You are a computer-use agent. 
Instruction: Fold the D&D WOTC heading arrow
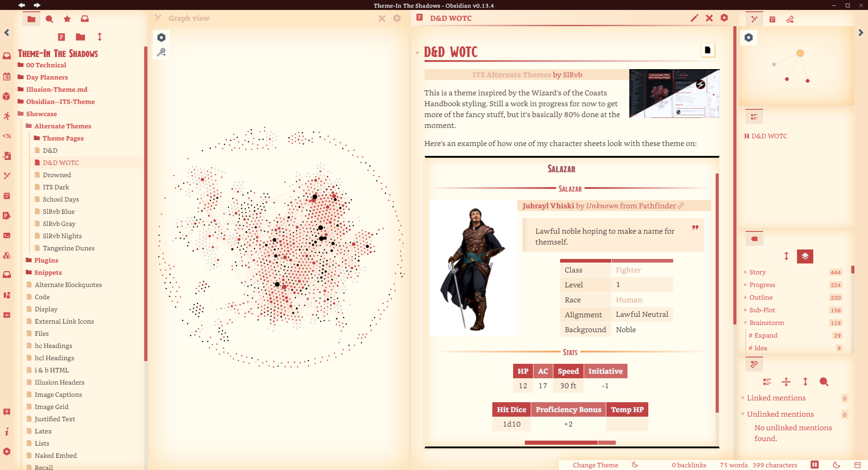point(417,53)
